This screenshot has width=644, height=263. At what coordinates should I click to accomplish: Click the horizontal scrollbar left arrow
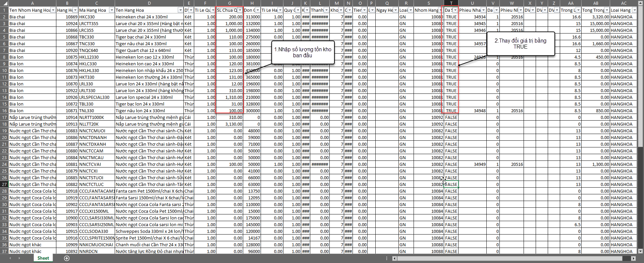394,258
